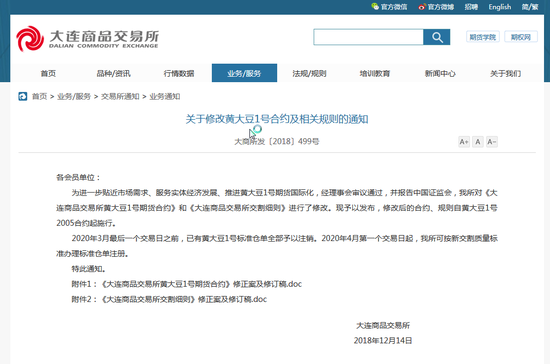Click the 业务通知 breadcrumb link
Viewport: 550px width, 364px height.
(165, 96)
